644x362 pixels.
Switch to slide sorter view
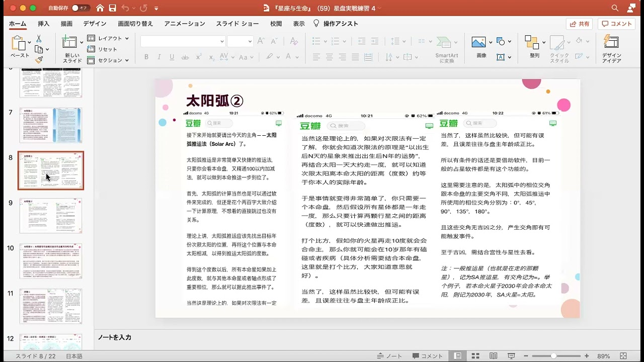475,356
